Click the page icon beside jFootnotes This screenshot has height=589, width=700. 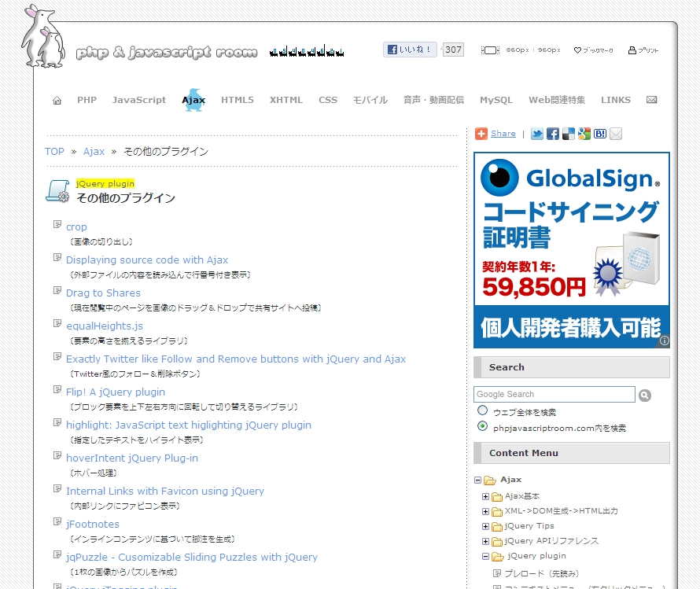coord(57,521)
